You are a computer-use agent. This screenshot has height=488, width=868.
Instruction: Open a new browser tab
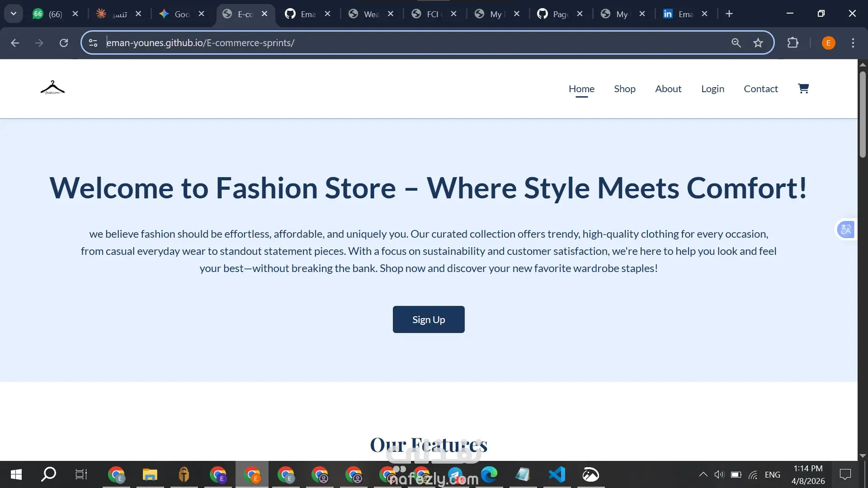[x=729, y=14]
